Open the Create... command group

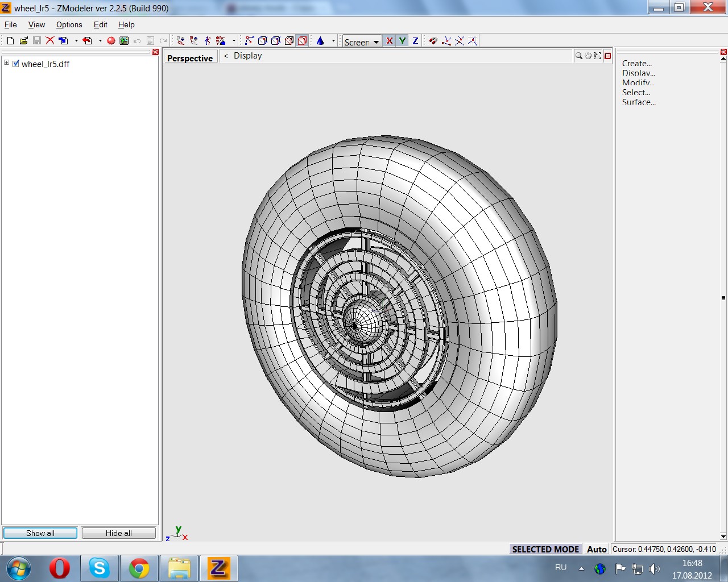coord(637,63)
